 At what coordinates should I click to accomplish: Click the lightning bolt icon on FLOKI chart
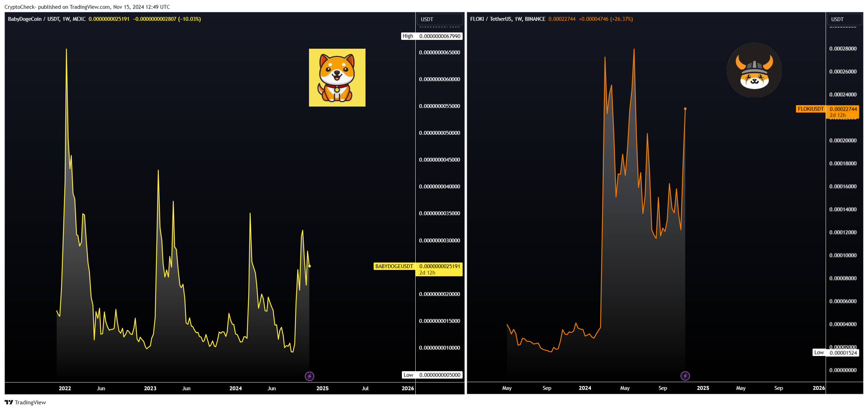[x=685, y=376]
